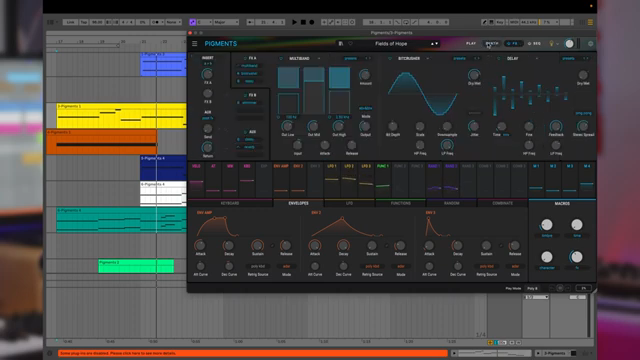640x360 pixels.
Task: Adjust the Pigments master volume knob
Action: tap(569, 44)
